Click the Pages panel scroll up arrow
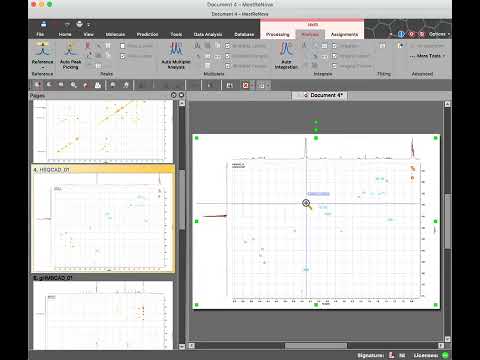The image size is (480, 360). [x=182, y=103]
